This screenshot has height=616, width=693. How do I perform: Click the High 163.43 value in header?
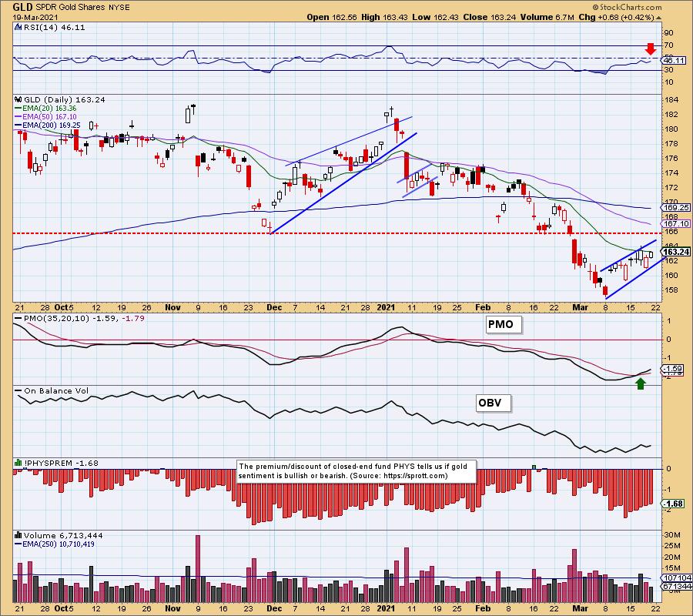point(384,17)
